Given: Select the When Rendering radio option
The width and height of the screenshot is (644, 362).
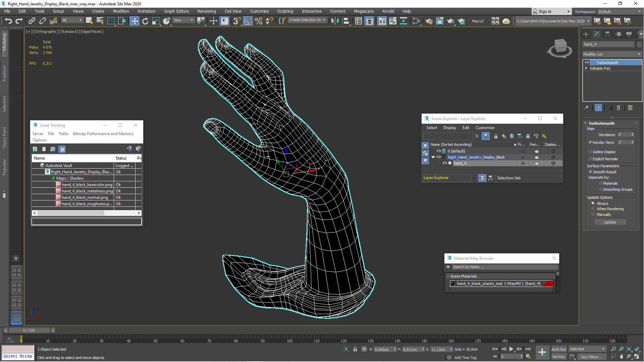Looking at the screenshot, I should 593,209.
